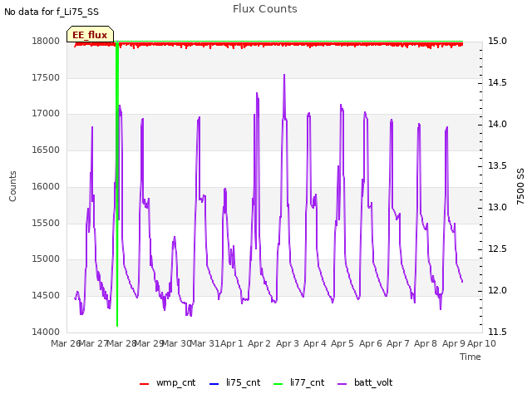Click the 14.5 right-axis tick label

click(497, 83)
